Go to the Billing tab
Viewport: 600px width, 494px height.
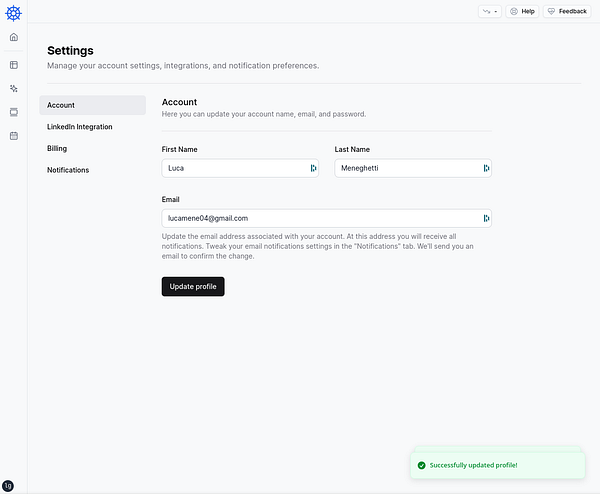pos(57,148)
